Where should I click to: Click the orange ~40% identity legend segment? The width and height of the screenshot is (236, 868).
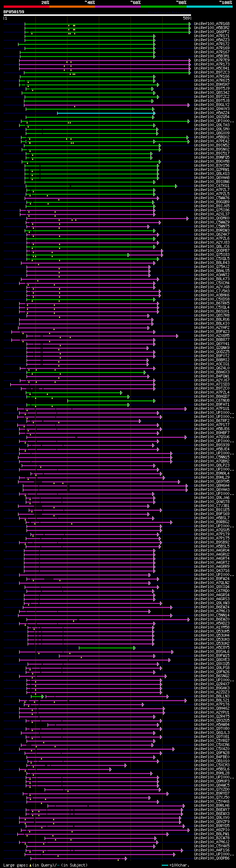[72, 7]
